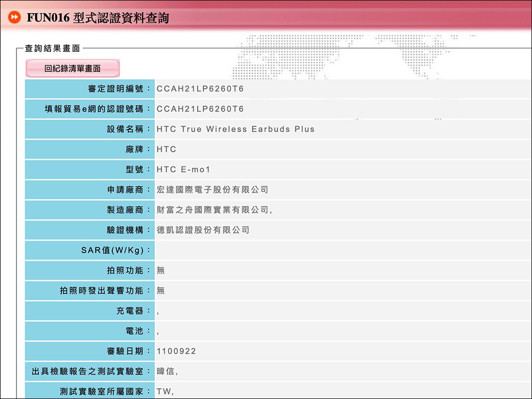Select the 審定證明編號 value CCAH21LP6260T6
The width and height of the screenshot is (532, 399).
[x=200, y=89]
